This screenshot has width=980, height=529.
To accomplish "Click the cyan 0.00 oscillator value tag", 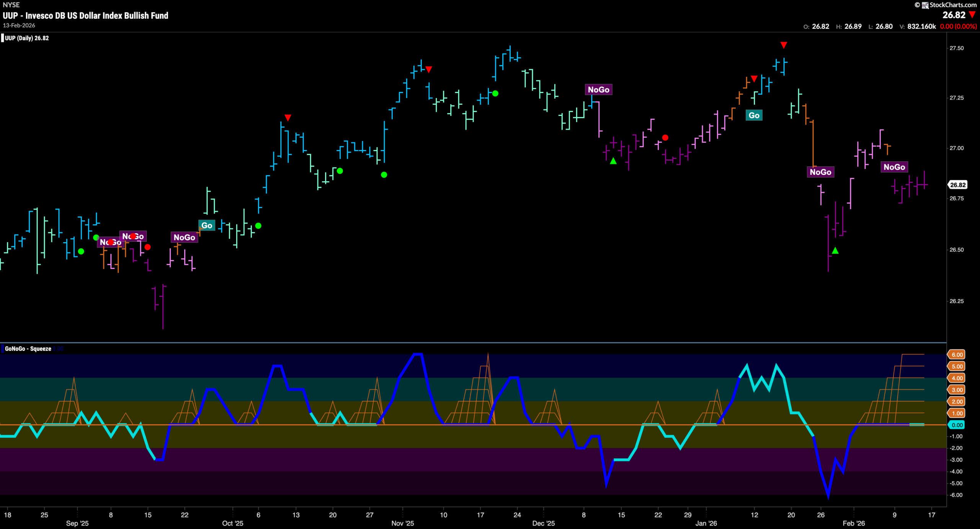I will (956, 425).
